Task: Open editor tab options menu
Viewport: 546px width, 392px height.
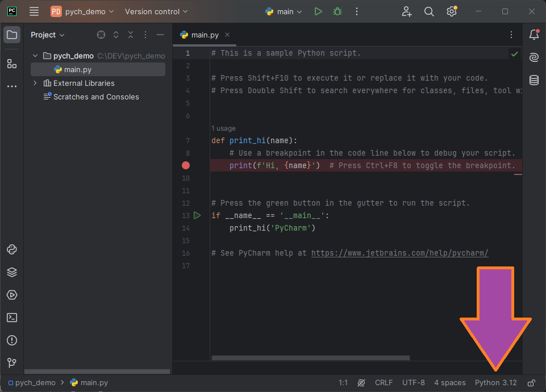Action: pos(511,35)
